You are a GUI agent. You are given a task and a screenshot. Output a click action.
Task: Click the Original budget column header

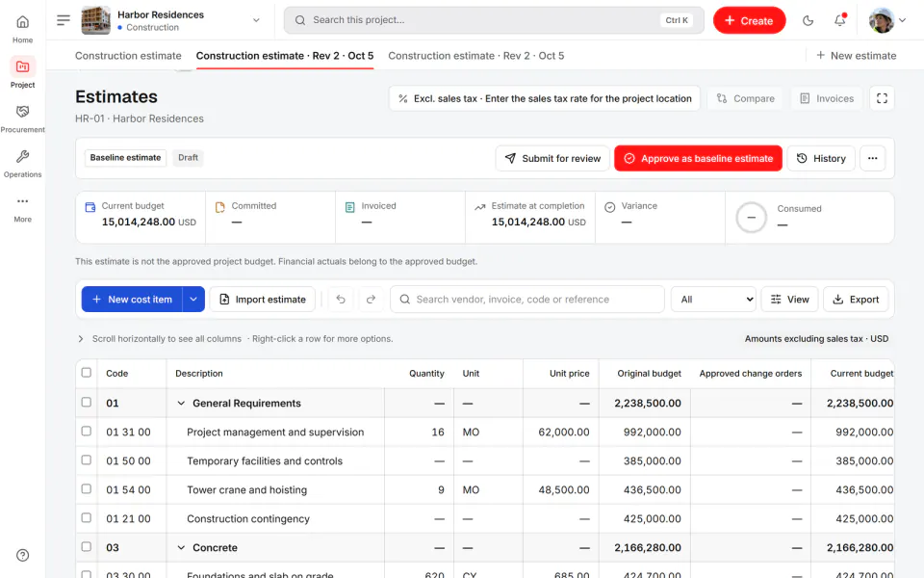coord(649,374)
